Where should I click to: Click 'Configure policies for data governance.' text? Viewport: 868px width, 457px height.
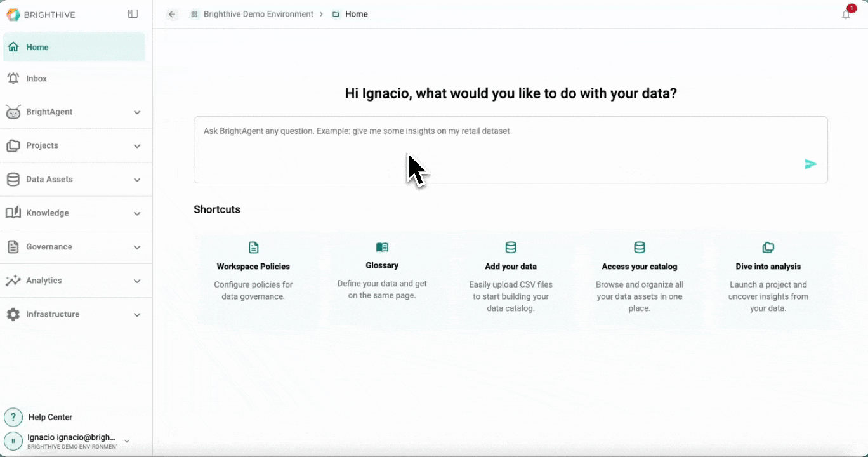(x=253, y=291)
